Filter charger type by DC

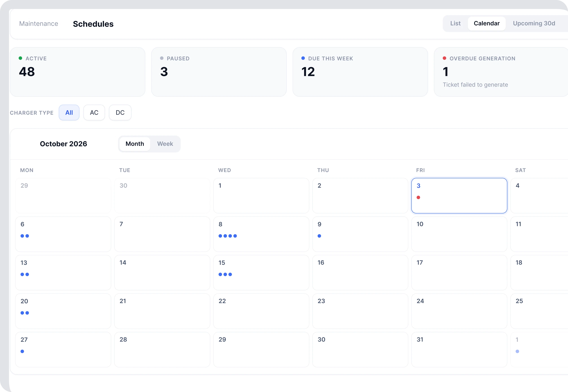(120, 113)
